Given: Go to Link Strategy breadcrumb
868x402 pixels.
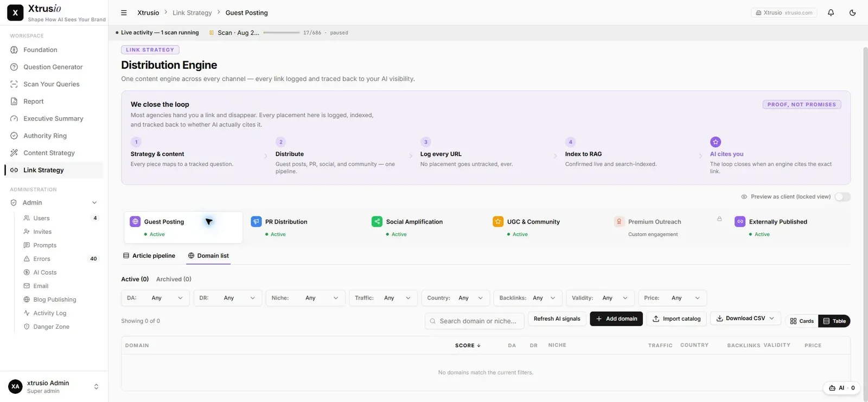Looking at the screenshot, I should [192, 12].
